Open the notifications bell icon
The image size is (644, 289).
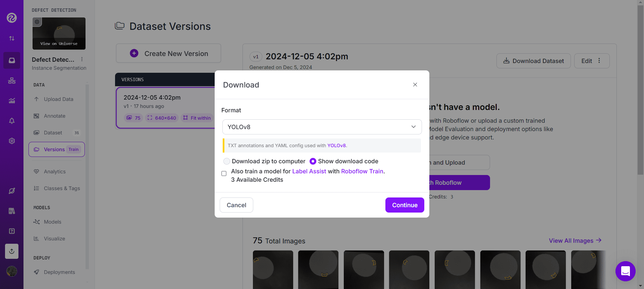click(x=12, y=121)
